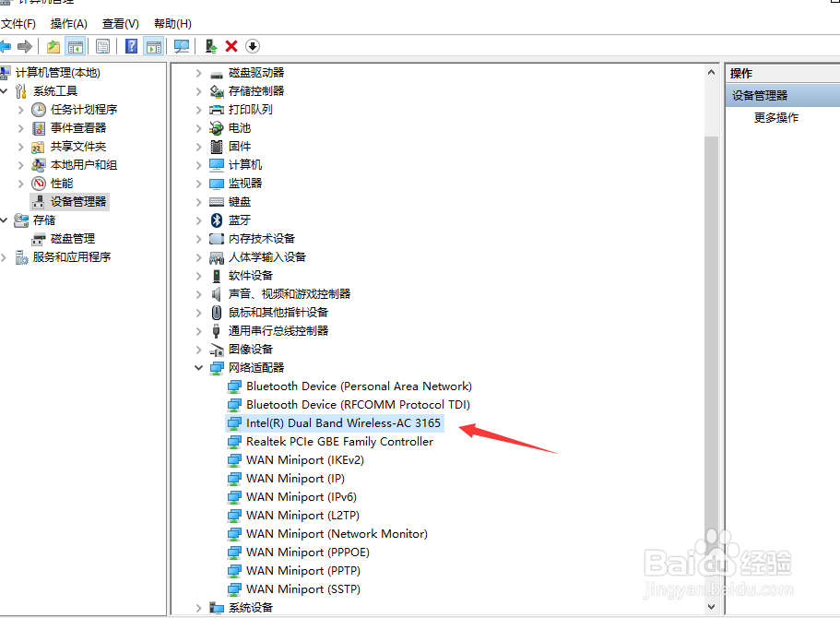Image resolution: width=840 pixels, height=618 pixels.
Task: Select Bluetooth Device (RFCOMM Protocol TDI)
Action: coord(358,404)
